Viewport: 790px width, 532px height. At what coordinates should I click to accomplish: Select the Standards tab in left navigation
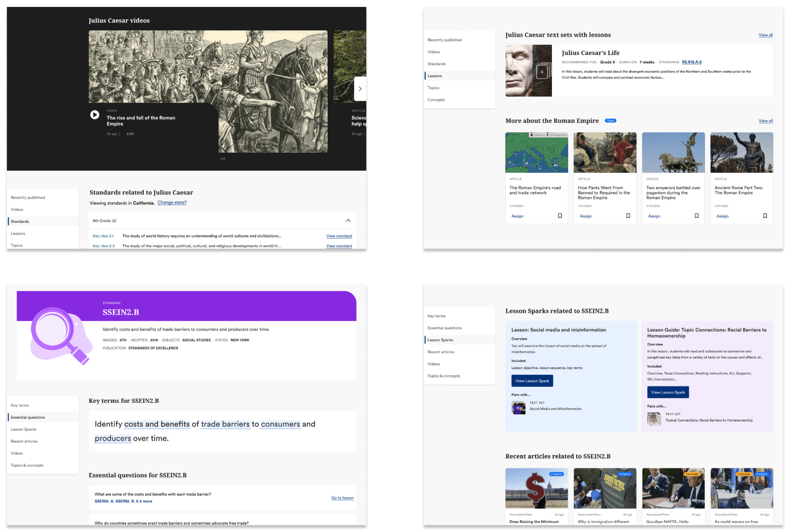pos(20,221)
